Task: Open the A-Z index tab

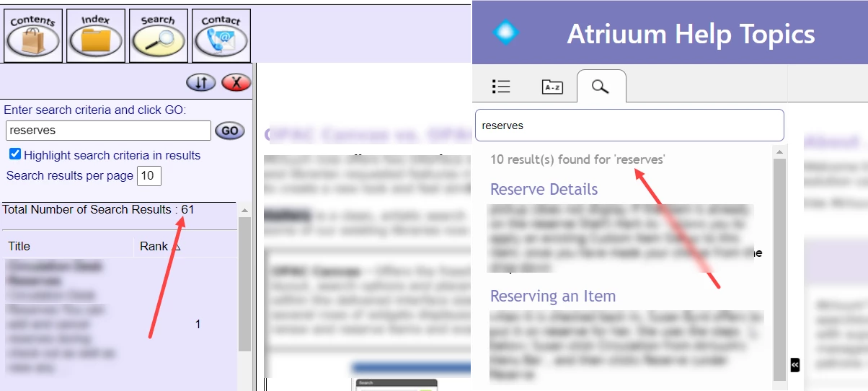Action: coord(552,87)
